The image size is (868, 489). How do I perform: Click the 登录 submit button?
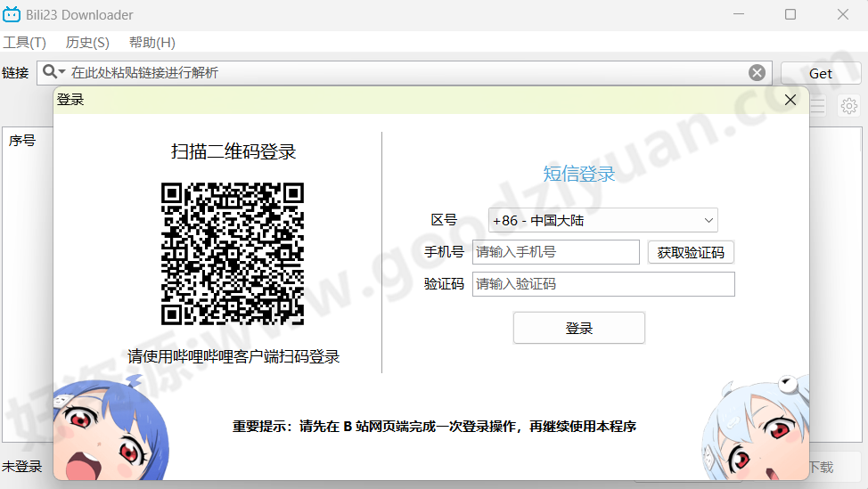[579, 328]
